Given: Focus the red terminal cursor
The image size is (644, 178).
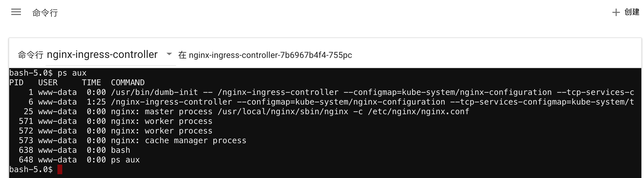Looking at the screenshot, I should [x=60, y=169].
